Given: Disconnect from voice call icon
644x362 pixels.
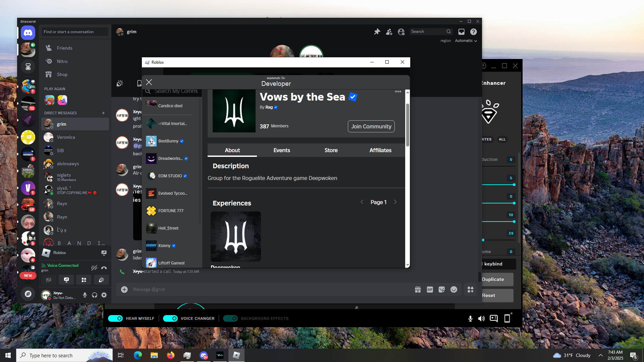Looking at the screenshot, I should pyautogui.click(x=104, y=267).
